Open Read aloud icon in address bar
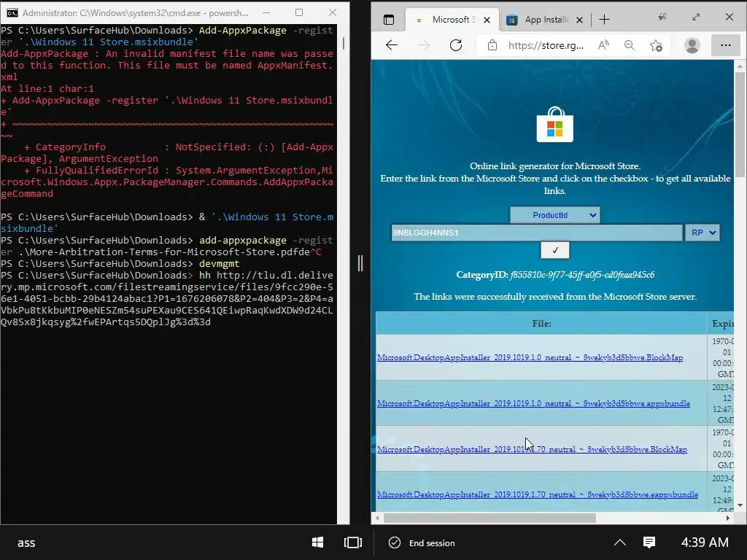The height and width of the screenshot is (560, 747). pyautogui.click(x=603, y=45)
